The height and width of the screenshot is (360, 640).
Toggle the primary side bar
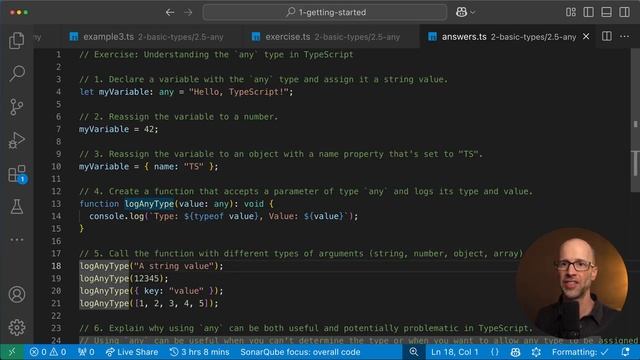point(589,12)
